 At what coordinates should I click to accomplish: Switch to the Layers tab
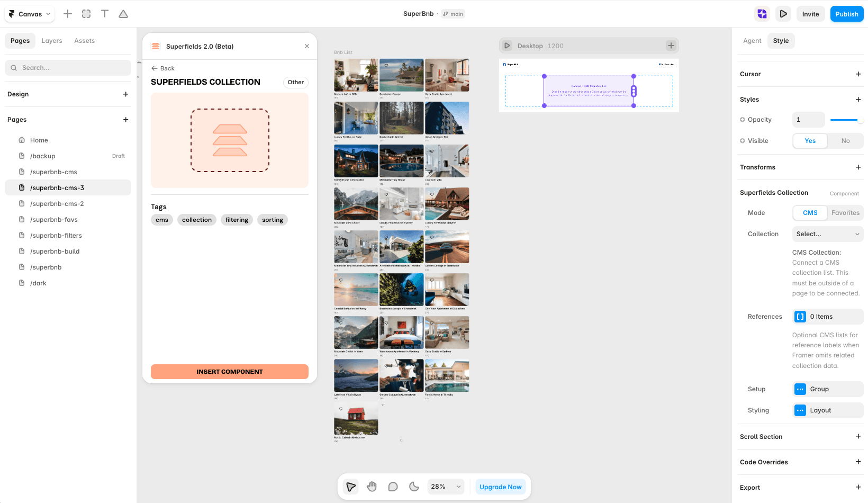click(x=52, y=41)
